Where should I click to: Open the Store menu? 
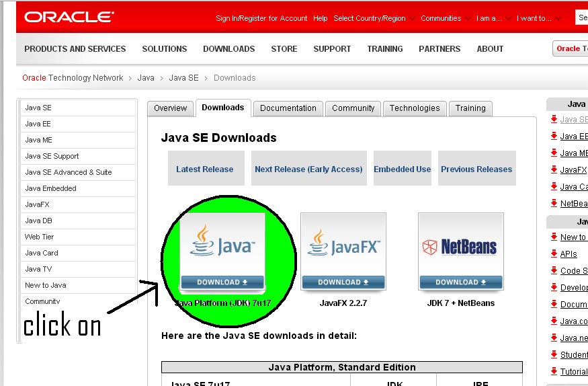pos(284,49)
